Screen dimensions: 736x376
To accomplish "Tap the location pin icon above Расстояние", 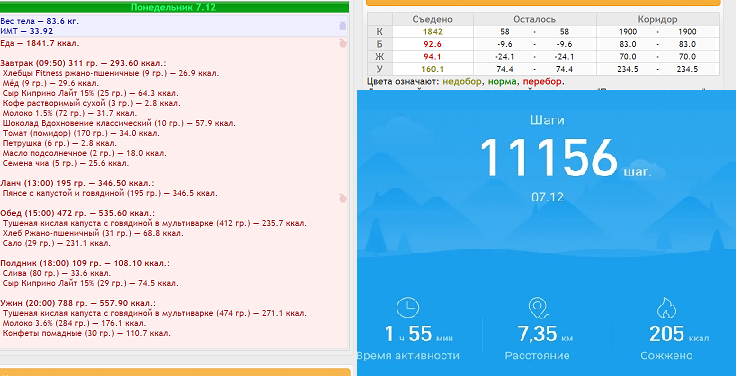I will click(x=538, y=308).
